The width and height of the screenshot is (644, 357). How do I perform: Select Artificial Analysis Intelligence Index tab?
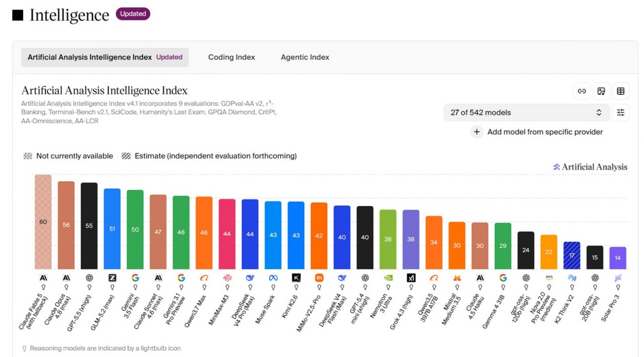[x=105, y=57]
